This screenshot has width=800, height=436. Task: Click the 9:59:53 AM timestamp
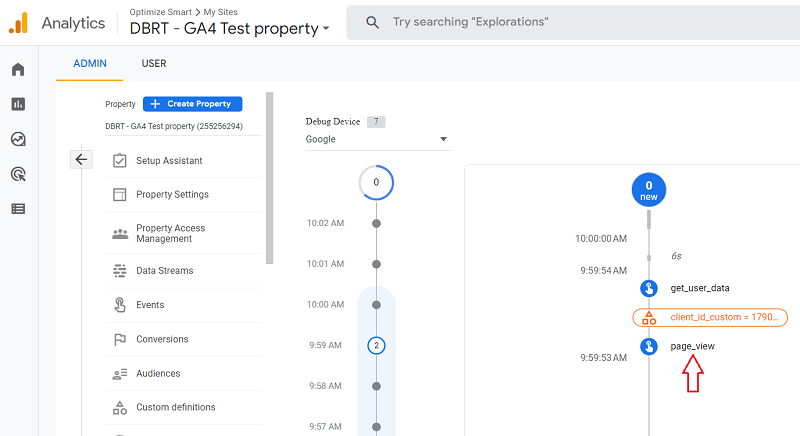click(603, 358)
